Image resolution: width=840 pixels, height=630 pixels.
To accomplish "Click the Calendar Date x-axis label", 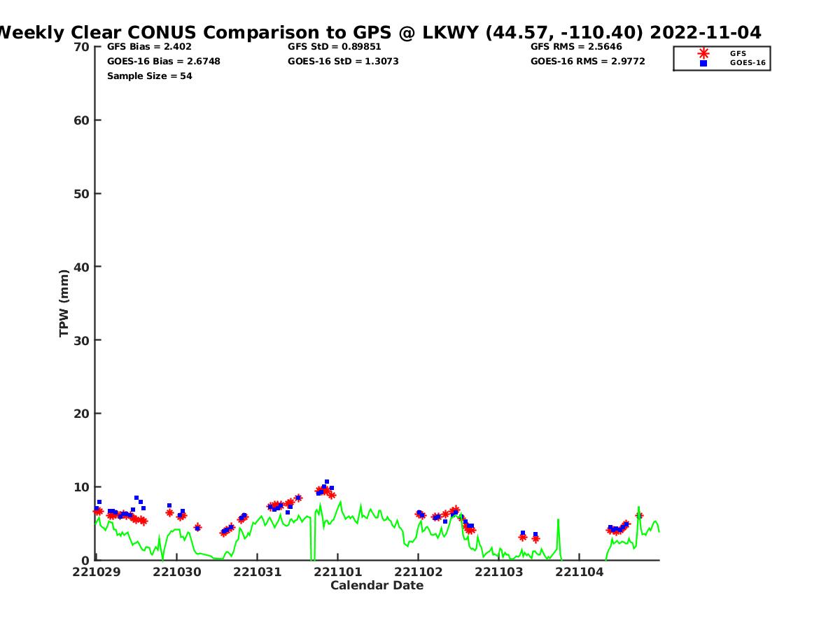I will (377, 585).
